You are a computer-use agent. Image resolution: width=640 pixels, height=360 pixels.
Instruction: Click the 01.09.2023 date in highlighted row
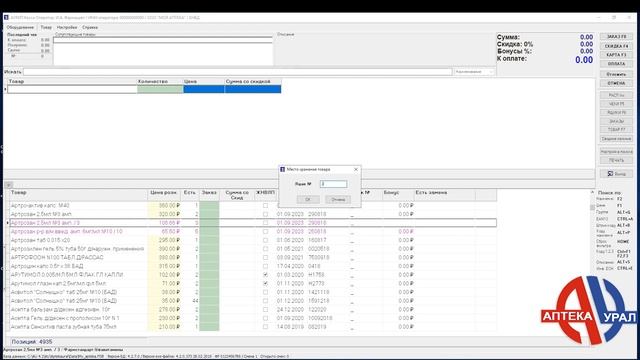290,223
